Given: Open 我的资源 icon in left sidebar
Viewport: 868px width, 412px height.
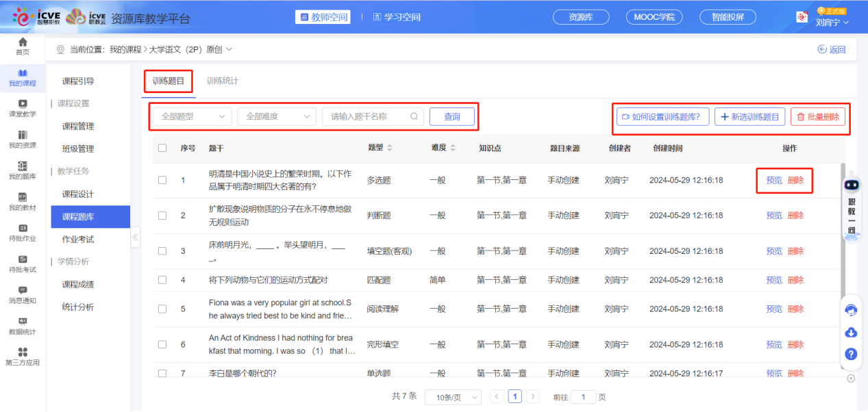Looking at the screenshot, I should click(23, 135).
